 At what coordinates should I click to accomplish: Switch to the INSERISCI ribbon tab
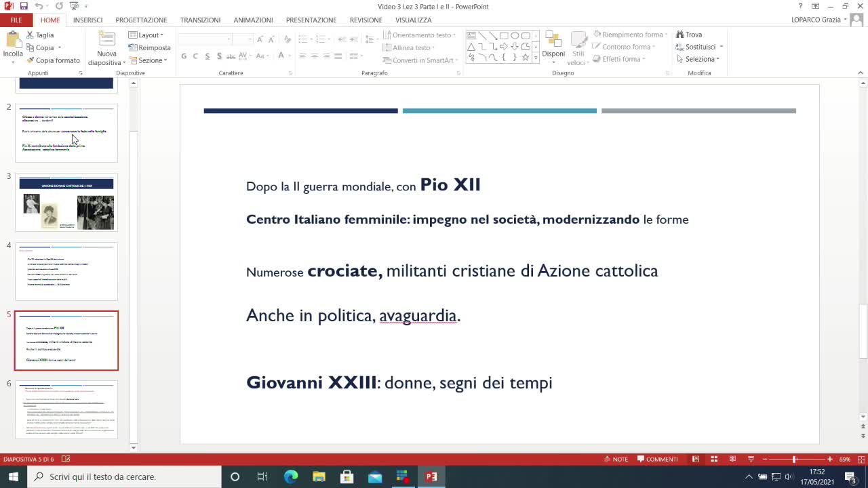(x=87, y=20)
